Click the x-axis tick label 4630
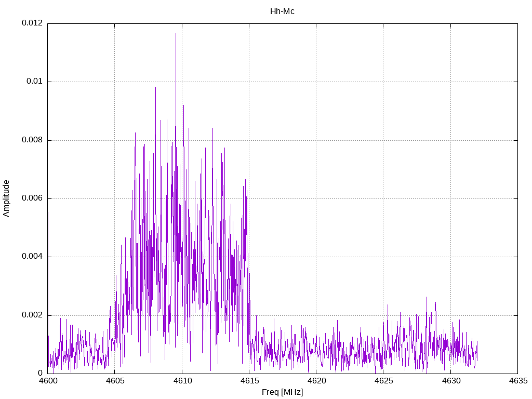 point(451,381)
